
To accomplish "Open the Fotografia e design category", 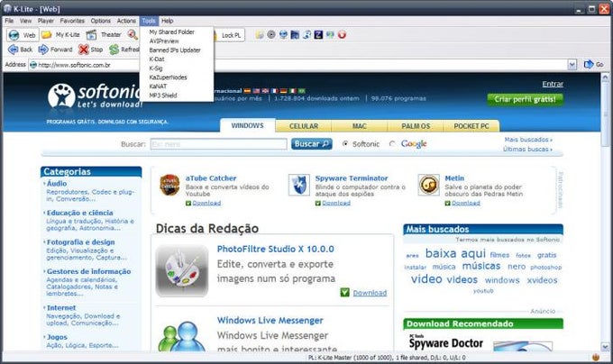I will pyautogui.click(x=81, y=242).
